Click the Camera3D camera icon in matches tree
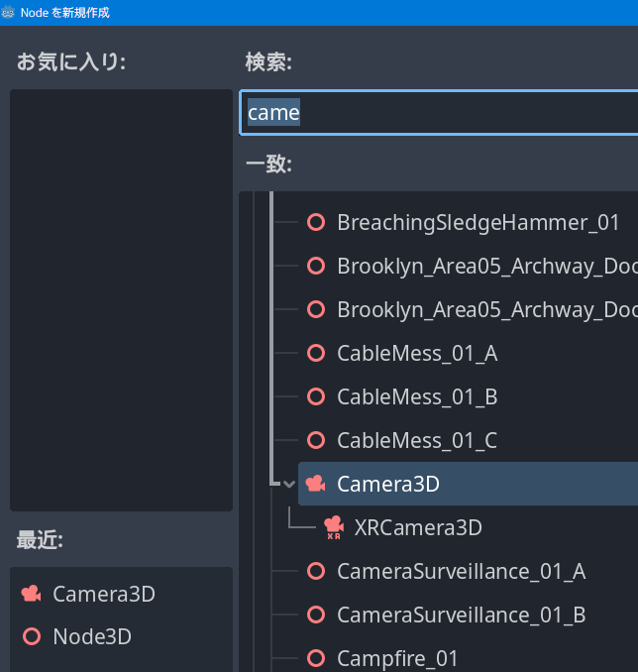 [x=316, y=484]
